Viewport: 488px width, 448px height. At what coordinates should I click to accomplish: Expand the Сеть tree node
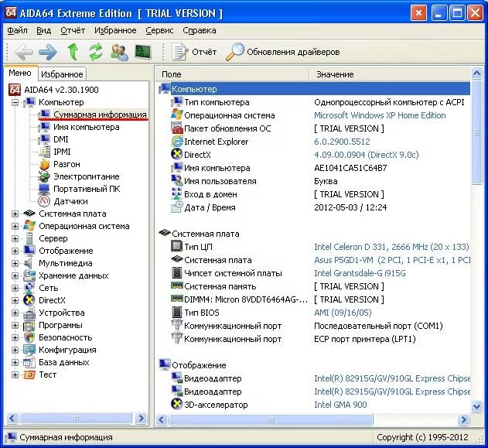click(15, 289)
